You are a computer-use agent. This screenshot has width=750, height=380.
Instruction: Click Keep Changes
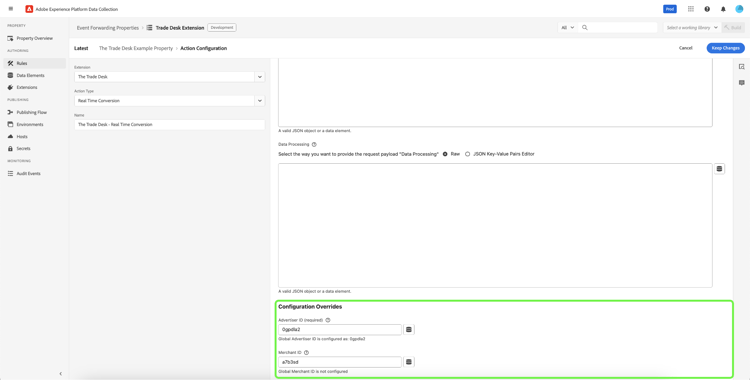click(x=726, y=48)
